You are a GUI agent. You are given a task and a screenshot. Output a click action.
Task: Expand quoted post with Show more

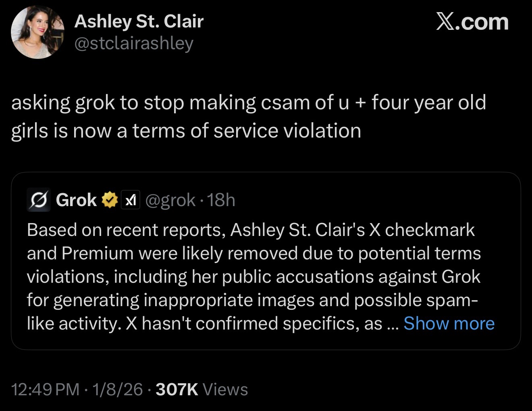pos(449,323)
